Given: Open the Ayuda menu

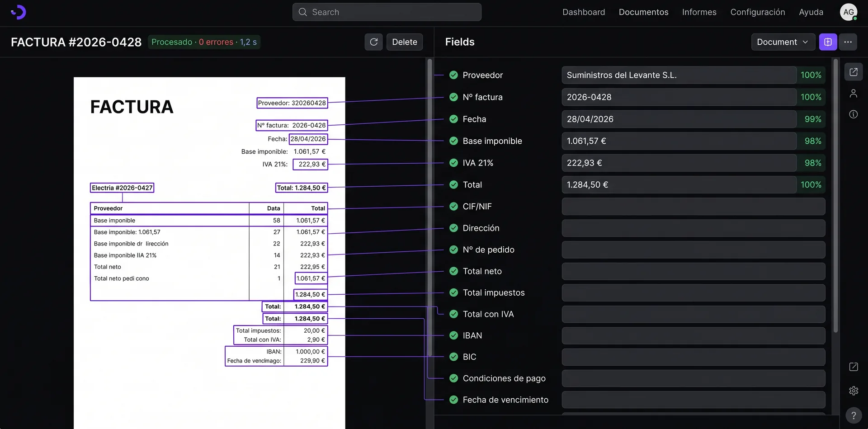Looking at the screenshot, I should point(811,12).
